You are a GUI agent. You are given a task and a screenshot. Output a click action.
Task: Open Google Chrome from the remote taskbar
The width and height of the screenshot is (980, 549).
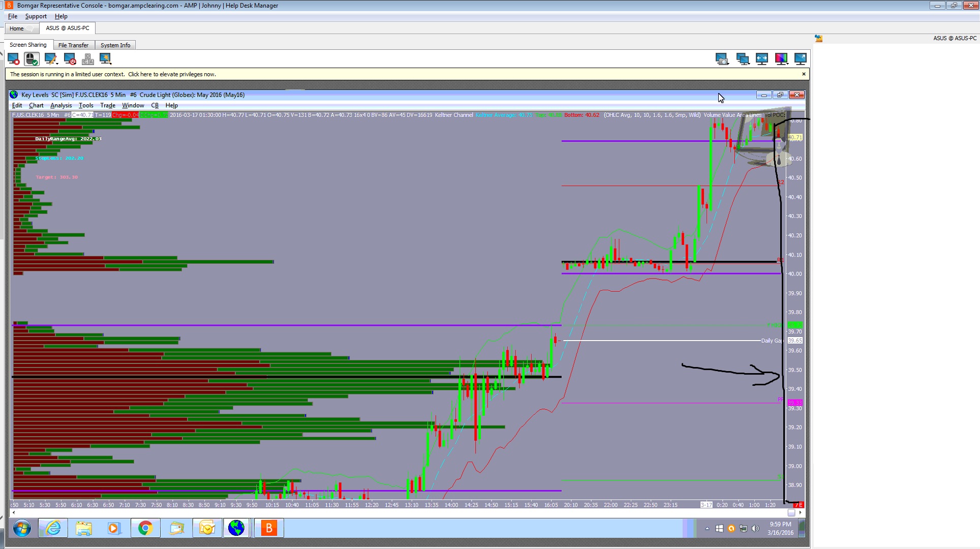pyautogui.click(x=145, y=528)
